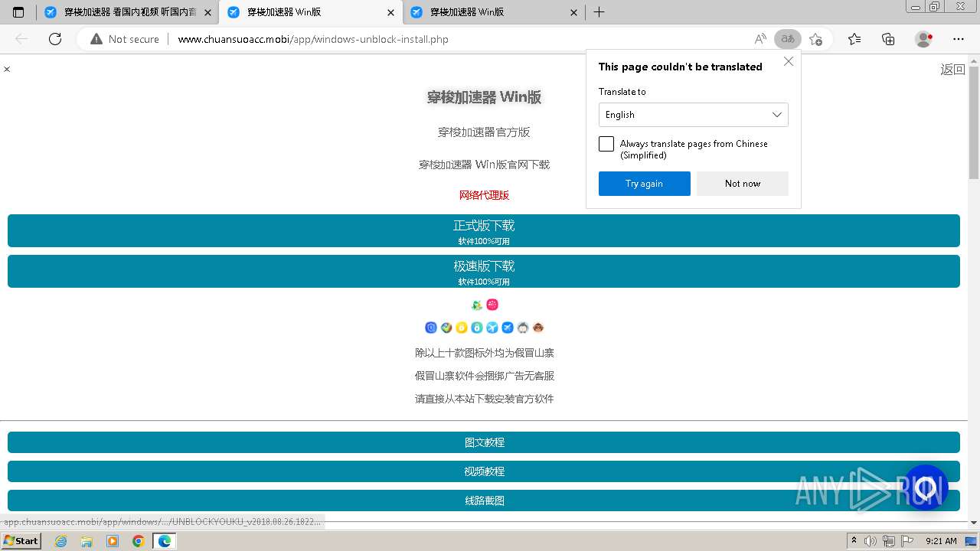Screen dimensions: 980x551
Task: Click the green dragon app icon
Action: click(x=477, y=305)
